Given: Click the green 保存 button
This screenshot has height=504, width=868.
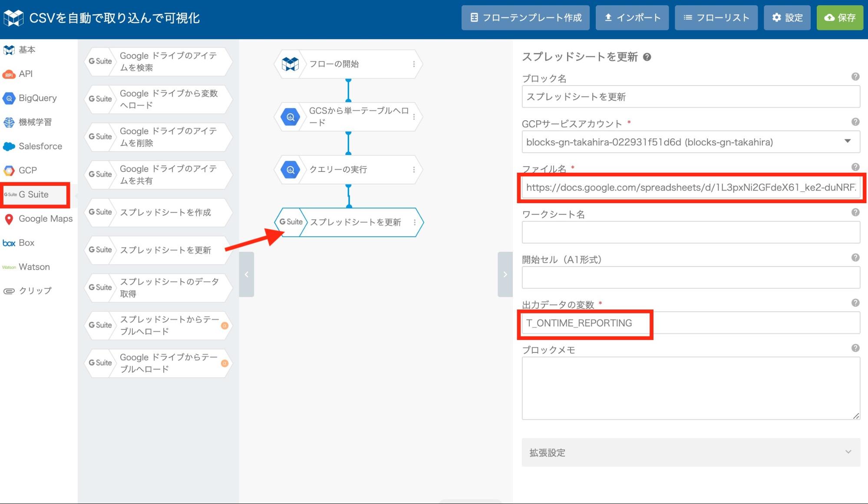Looking at the screenshot, I should [840, 18].
